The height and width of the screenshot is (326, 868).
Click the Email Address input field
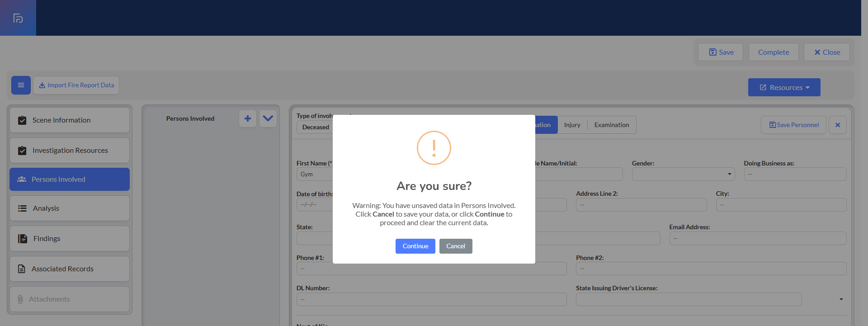pyautogui.click(x=758, y=238)
